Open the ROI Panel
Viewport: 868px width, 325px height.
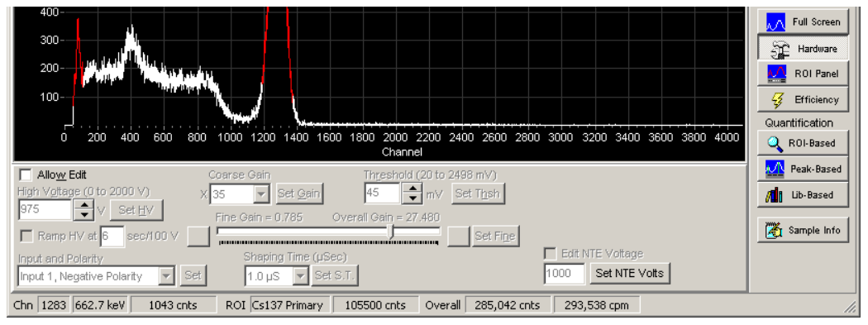(x=803, y=74)
